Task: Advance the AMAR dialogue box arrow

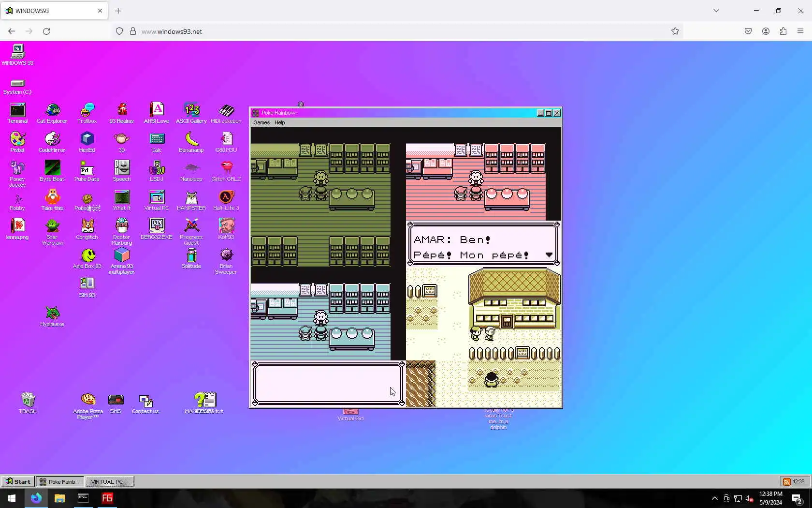Action: pyautogui.click(x=549, y=255)
